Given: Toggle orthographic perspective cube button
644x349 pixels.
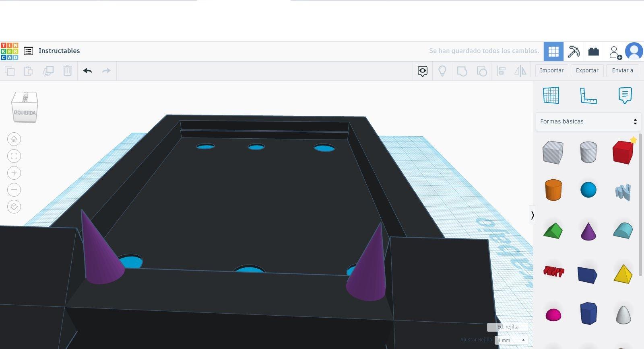Looking at the screenshot, I should tap(14, 207).
